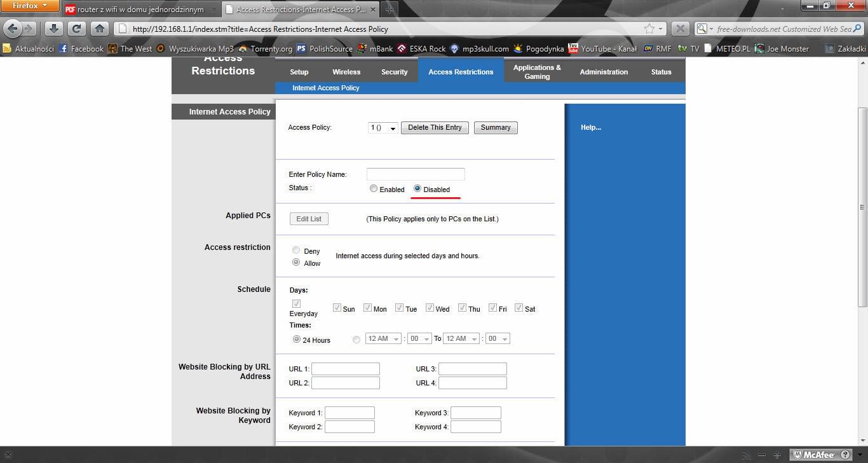
Task: Open the Joe Monster bookmark
Action: 782,48
